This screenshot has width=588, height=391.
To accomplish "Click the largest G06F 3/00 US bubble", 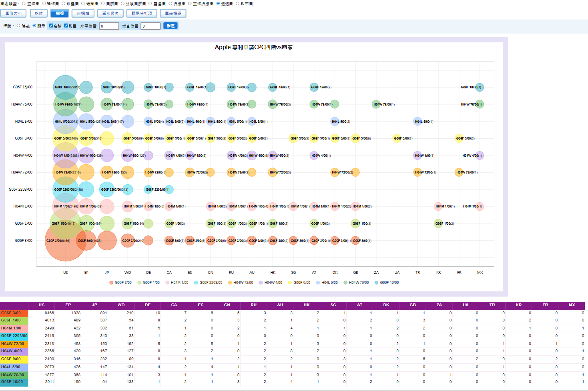I will click(65, 241).
